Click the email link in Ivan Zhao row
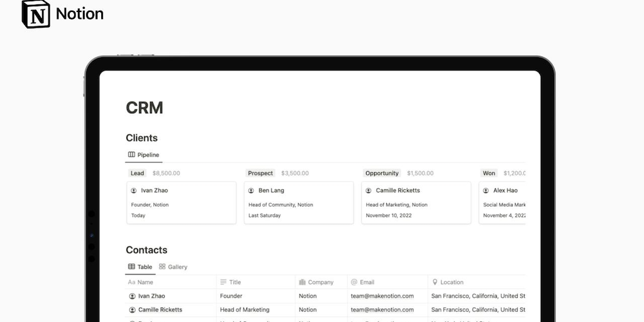 pos(382,296)
